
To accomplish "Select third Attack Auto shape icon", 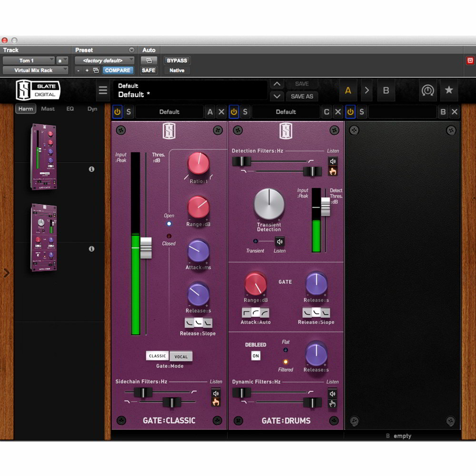I will 265,312.
